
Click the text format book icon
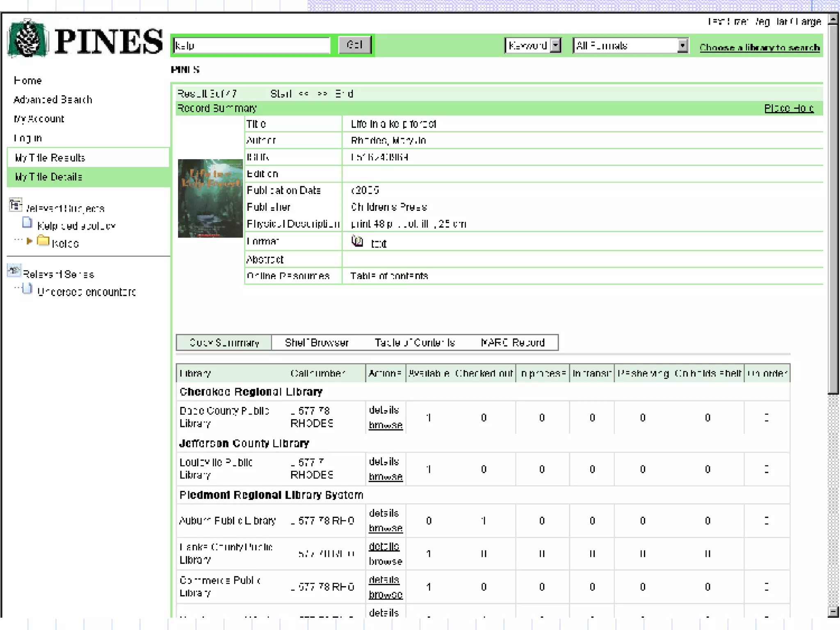(357, 242)
